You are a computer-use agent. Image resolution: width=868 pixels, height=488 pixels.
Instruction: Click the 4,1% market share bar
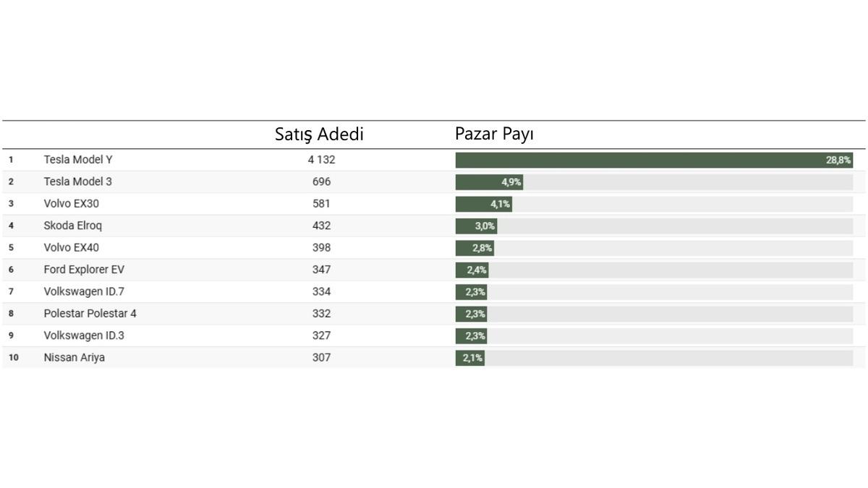pyautogui.click(x=483, y=204)
